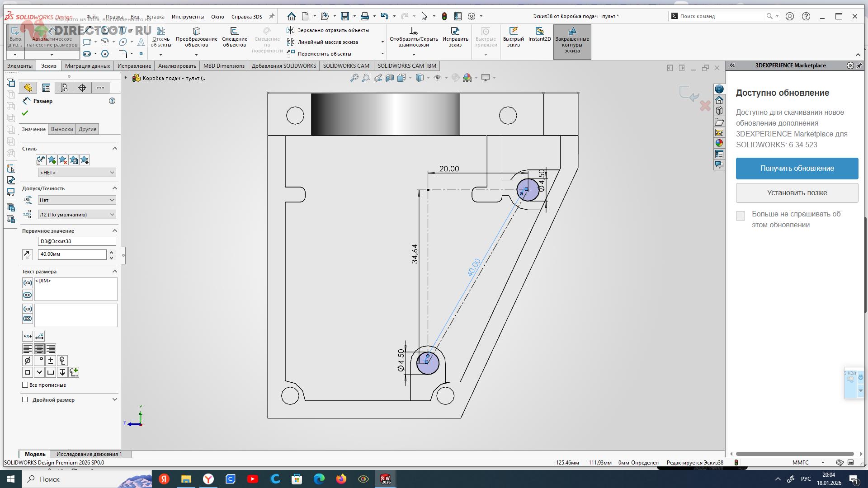Click the 'Установить позже' button

[x=797, y=193]
